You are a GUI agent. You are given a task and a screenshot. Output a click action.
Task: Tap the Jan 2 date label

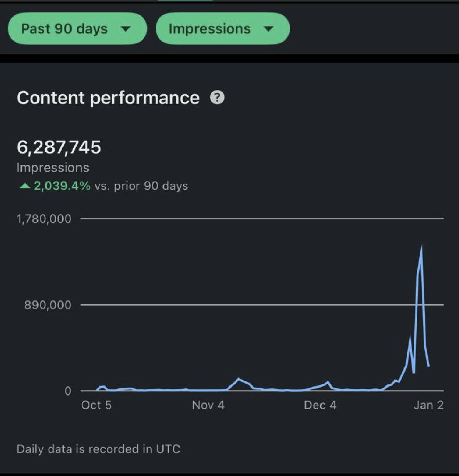coord(429,405)
